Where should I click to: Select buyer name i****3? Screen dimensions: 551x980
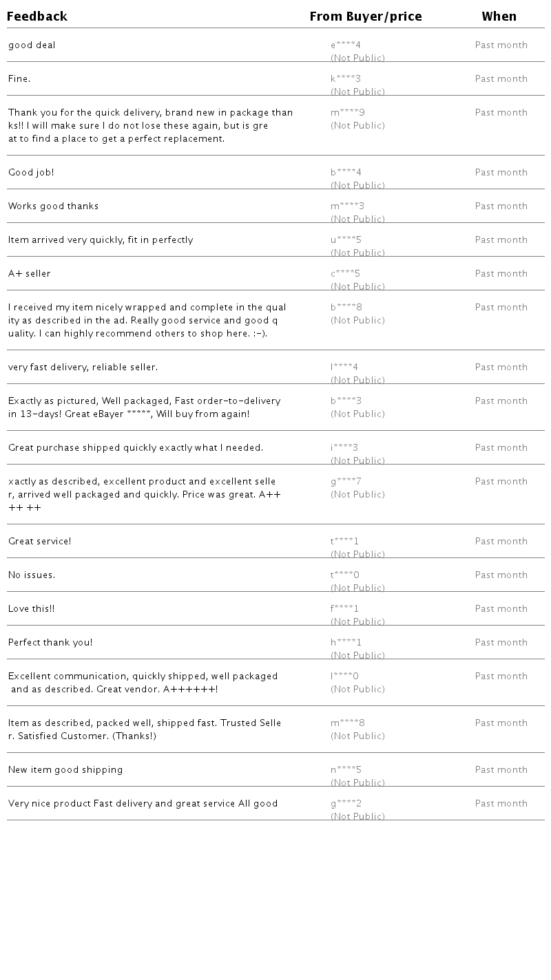coord(344,448)
